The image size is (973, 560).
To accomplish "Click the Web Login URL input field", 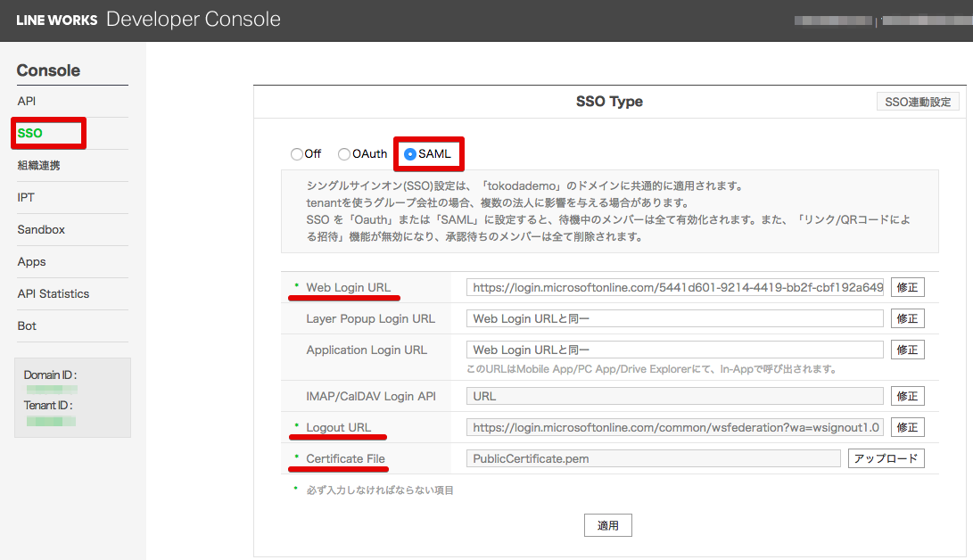I will click(673, 286).
